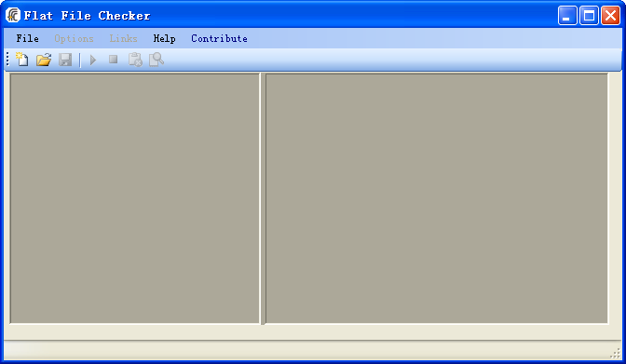The height and width of the screenshot is (364, 626).
Task: Click the floppy disk Save icon
Action: (x=65, y=60)
